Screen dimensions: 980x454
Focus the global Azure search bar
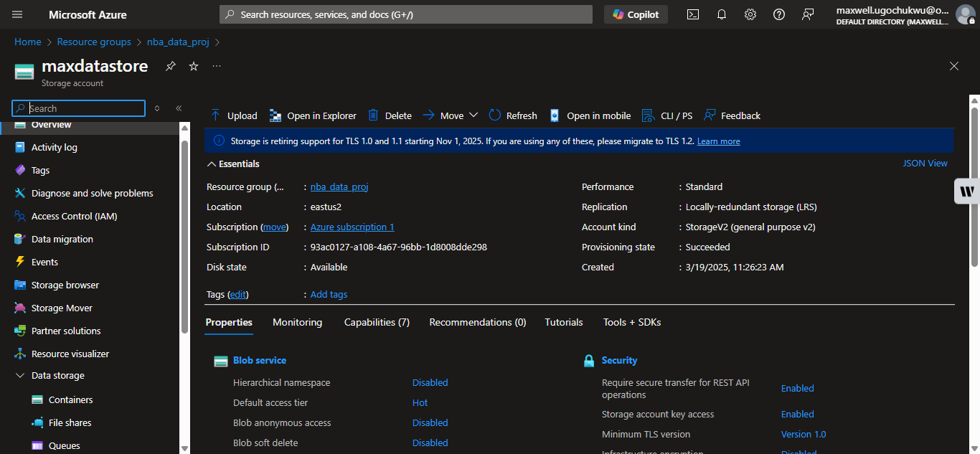406,14
